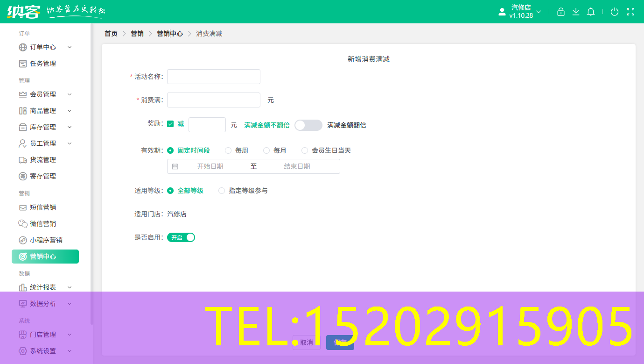
Task: Uncheck the 减 reward checkbox
Action: [171, 123]
